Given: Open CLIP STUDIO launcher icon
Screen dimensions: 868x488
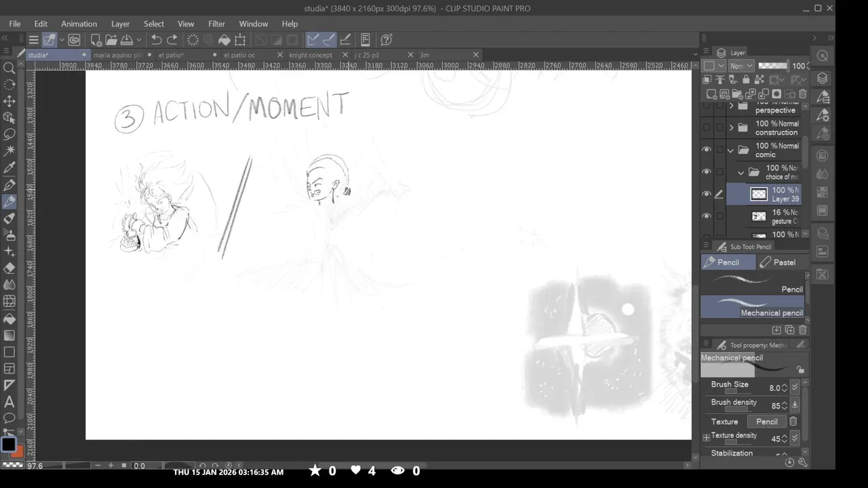Looking at the screenshot, I should pos(74,40).
